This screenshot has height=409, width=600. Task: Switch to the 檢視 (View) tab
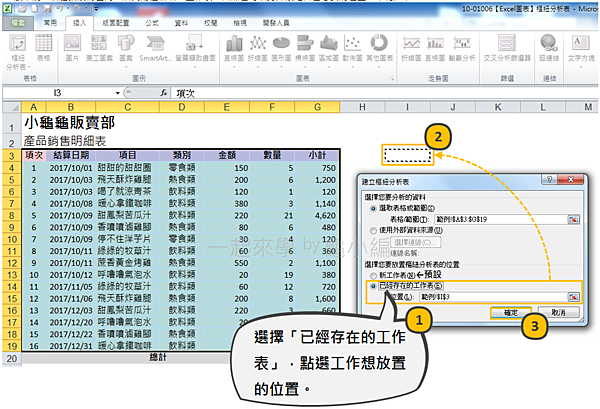(x=240, y=23)
